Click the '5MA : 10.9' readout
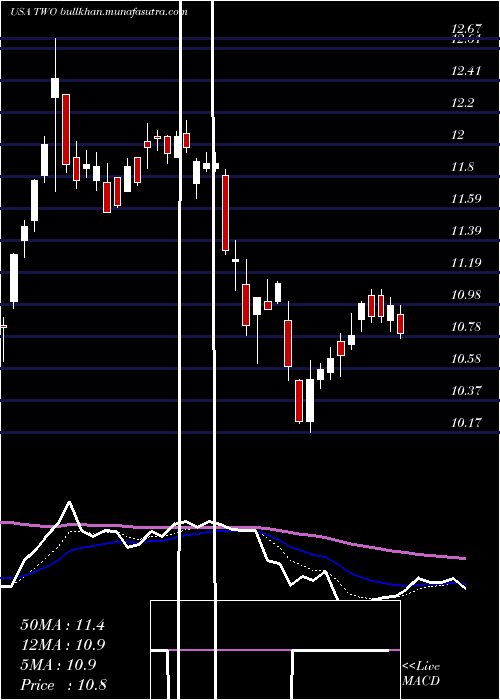Screen dimensions: 500x700 point(58,665)
